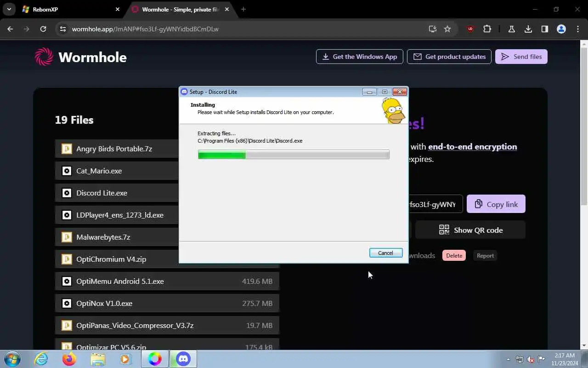
Task: Reload the Wormhole page
Action: coord(43,29)
